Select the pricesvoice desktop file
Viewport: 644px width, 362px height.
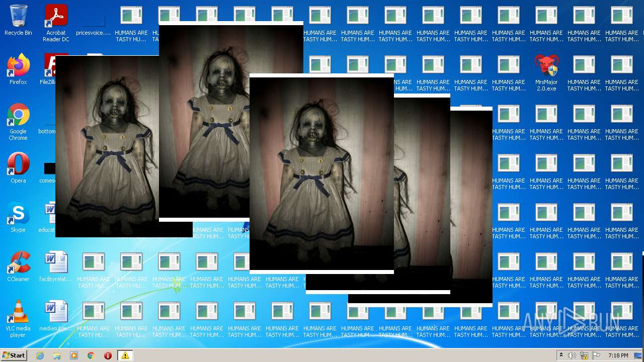93,24
